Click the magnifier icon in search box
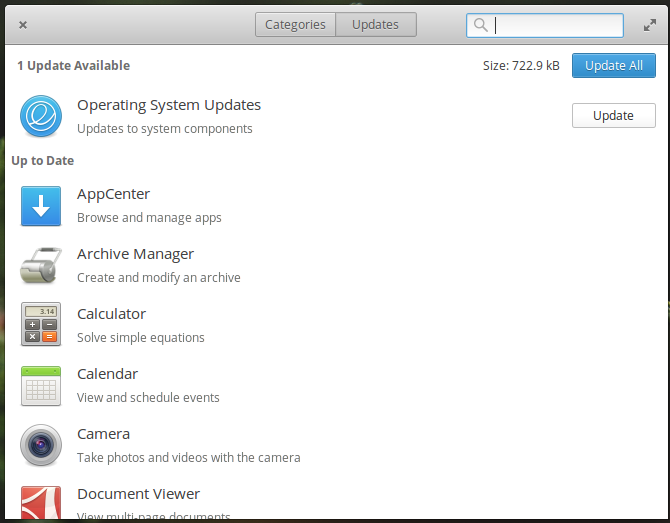This screenshot has width=670, height=523. pos(481,25)
